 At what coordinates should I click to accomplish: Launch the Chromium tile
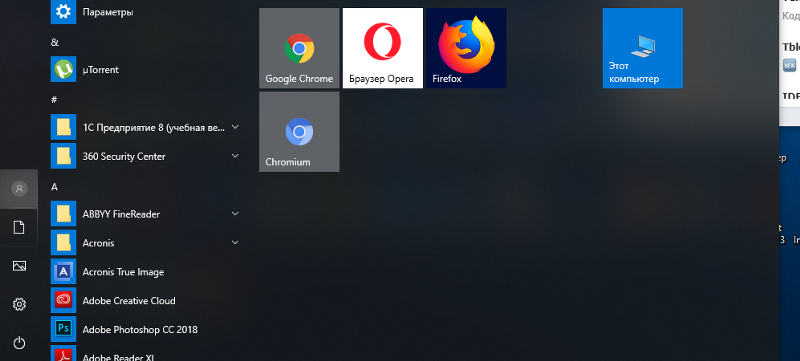[x=299, y=132]
